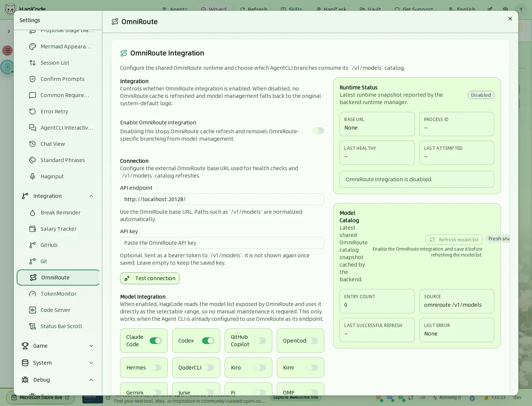Click the Confirm Prompts shield icon
The image size is (532, 406).
tap(33, 79)
